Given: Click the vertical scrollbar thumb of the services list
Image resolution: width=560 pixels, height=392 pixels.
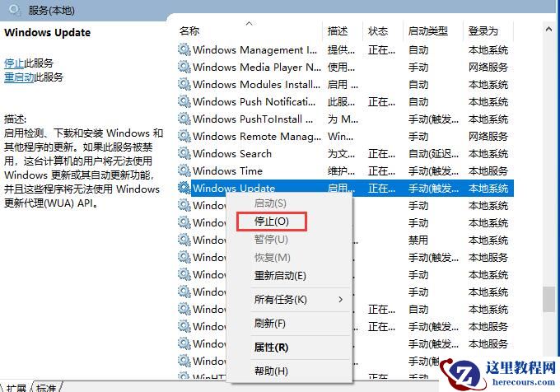Looking at the screenshot, I should (x=548, y=299).
